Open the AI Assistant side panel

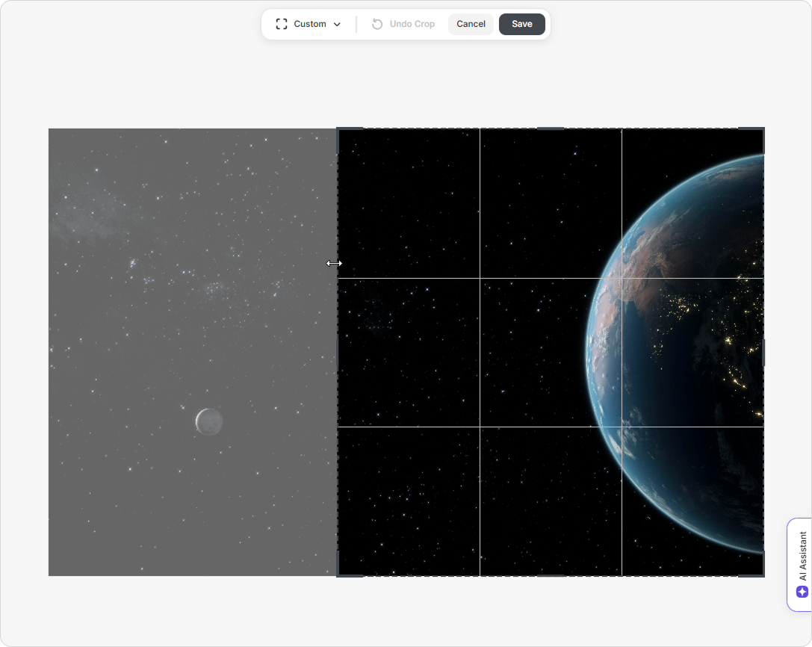coord(800,565)
